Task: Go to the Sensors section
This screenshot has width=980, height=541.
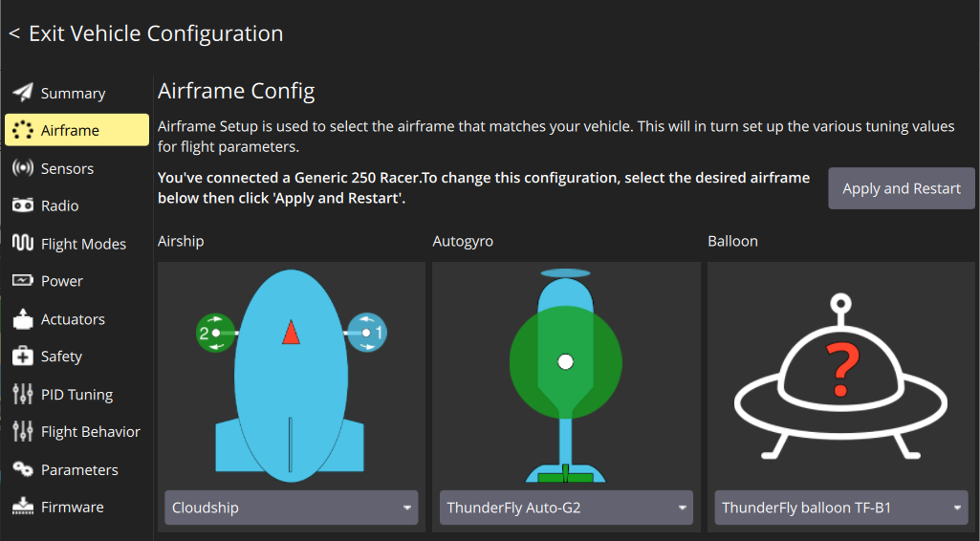Action: point(76,168)
